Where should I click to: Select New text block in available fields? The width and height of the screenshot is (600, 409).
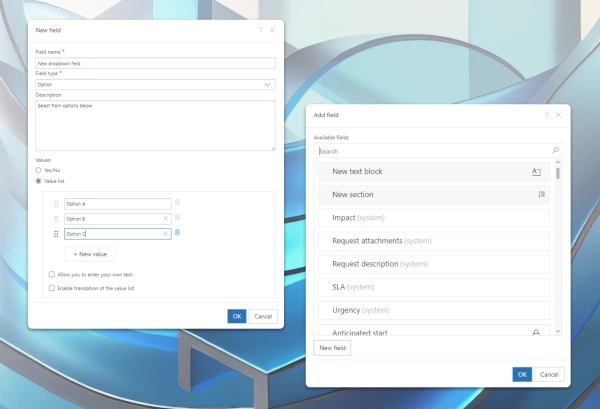434,171
